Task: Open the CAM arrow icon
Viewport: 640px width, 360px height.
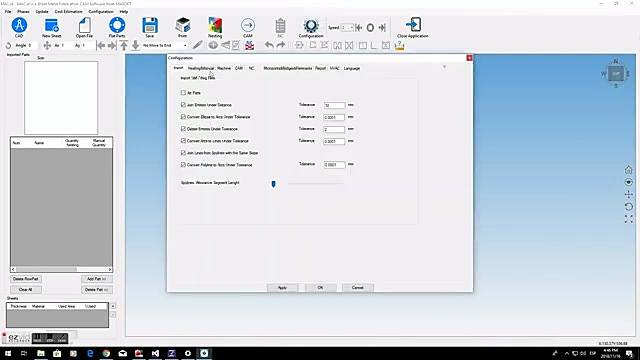Action: click(248, 26)
